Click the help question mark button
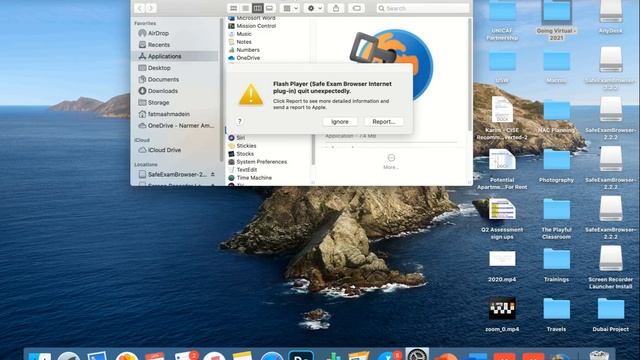The image size is (640, 360). click(240, 121)
